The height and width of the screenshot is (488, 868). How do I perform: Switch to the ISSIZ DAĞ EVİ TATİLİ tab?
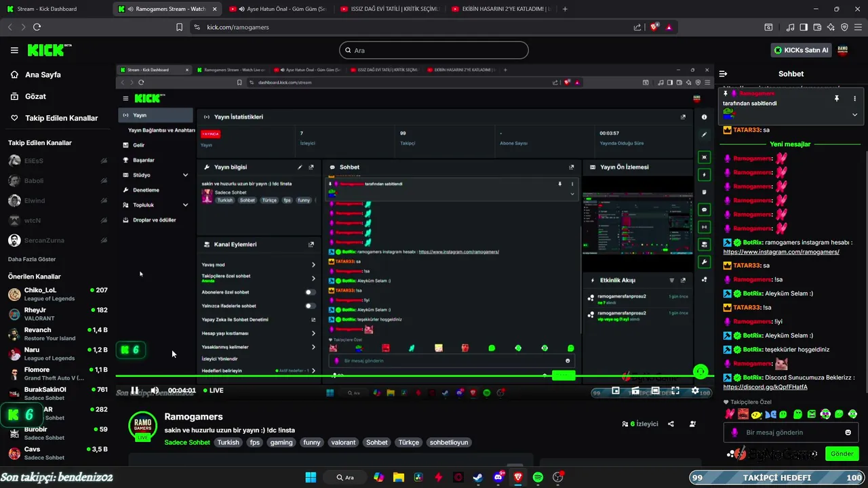tap(389, 9)
